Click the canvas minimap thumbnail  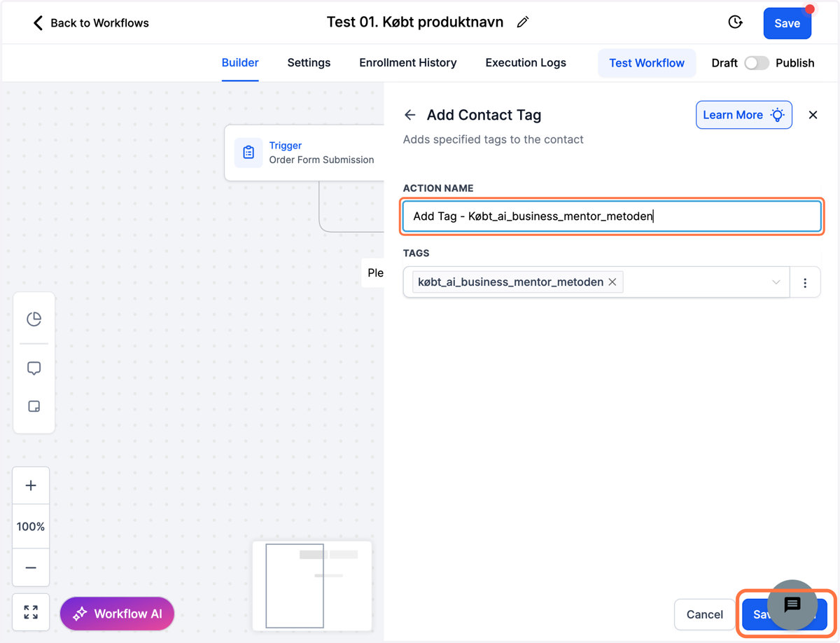pos(312,586)
